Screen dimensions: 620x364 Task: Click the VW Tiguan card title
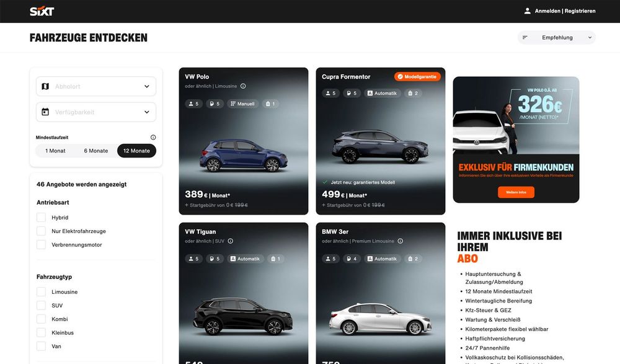[x=200, y=231]
